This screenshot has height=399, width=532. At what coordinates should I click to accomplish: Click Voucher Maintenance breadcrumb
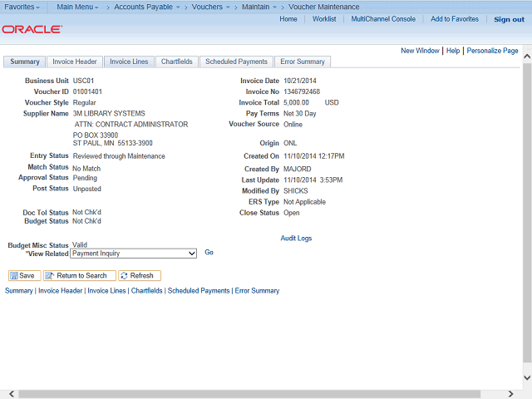click(323, 7)
